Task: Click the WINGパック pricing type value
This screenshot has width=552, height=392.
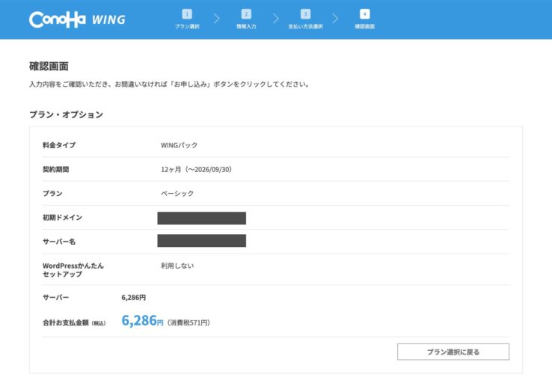Action: 180,145
